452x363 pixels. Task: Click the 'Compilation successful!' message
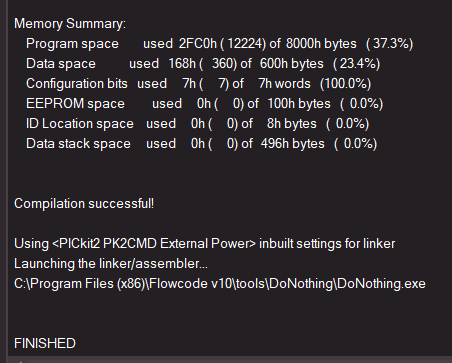coord(84,204)
